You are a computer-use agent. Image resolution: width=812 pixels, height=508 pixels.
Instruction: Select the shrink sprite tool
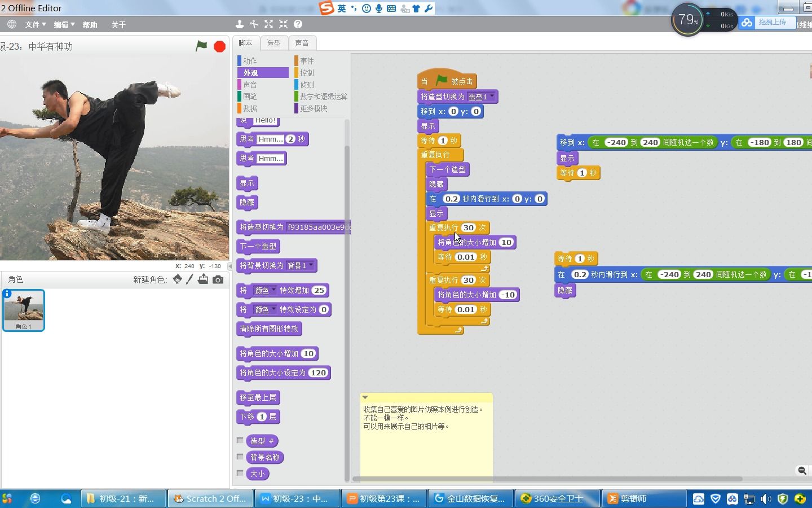tap(283, 24)
